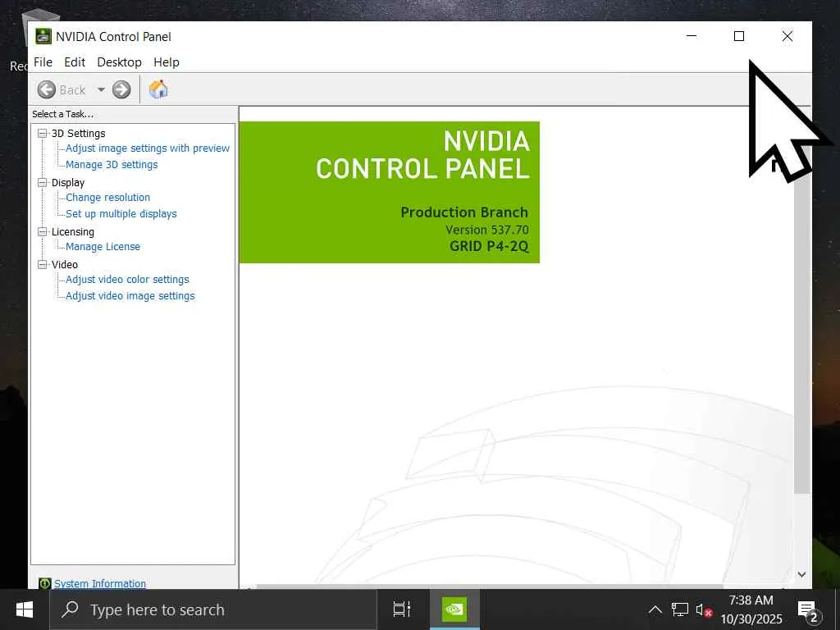Image resolution: width=840 pixels, height=630 pixels.
Task: Open the Help menu
Action: click(x=167, y=62)
